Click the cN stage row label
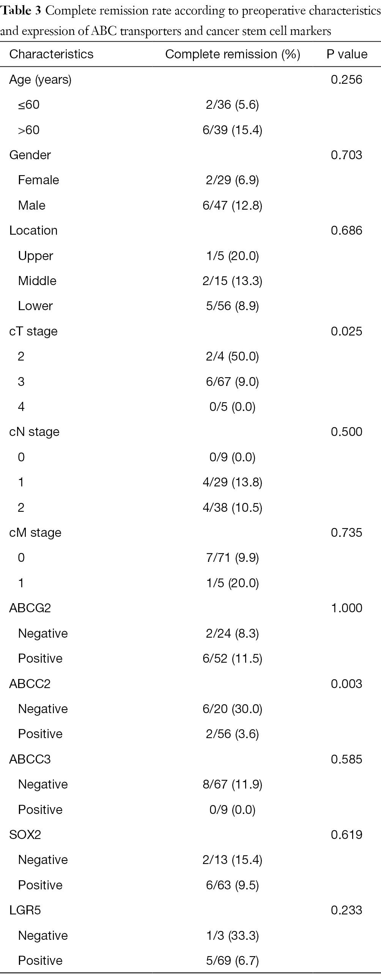 point(34,432)
